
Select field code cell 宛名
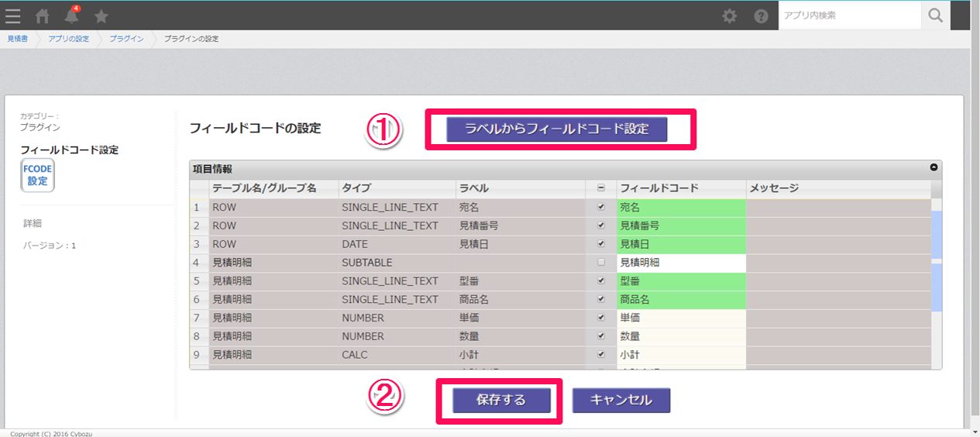point(681,208)
